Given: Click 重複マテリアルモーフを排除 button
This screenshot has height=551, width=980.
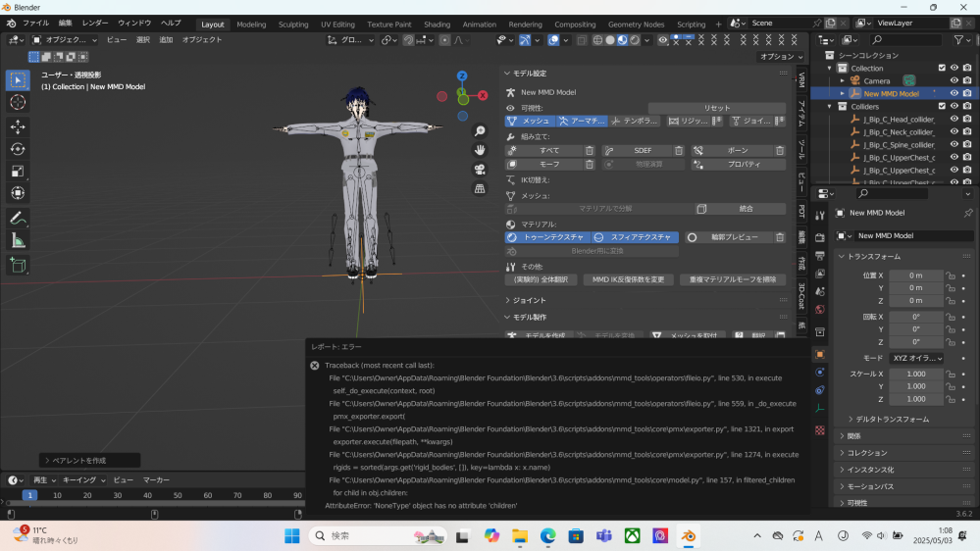Looking at the screenshot, I should click(x=733, y=279).
